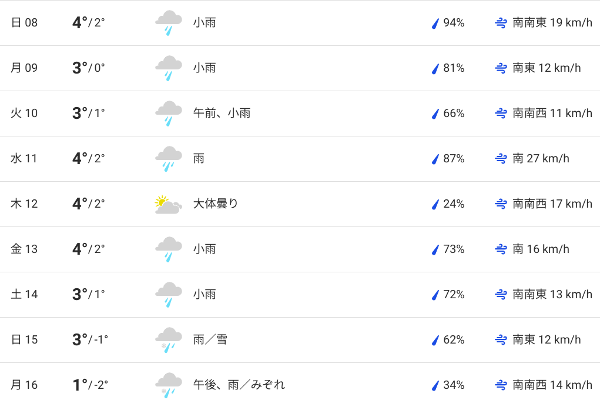The width and height of the screenshot is (600, 410).
Task: Click the 南南西 14 km/h wind reading
Action: coord(552,385)
